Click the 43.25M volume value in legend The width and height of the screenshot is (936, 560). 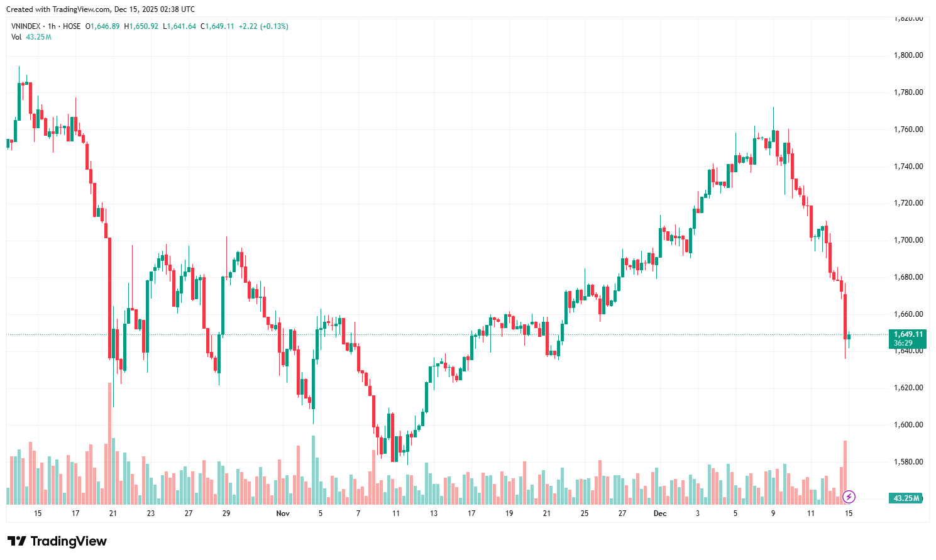point(38,37)
